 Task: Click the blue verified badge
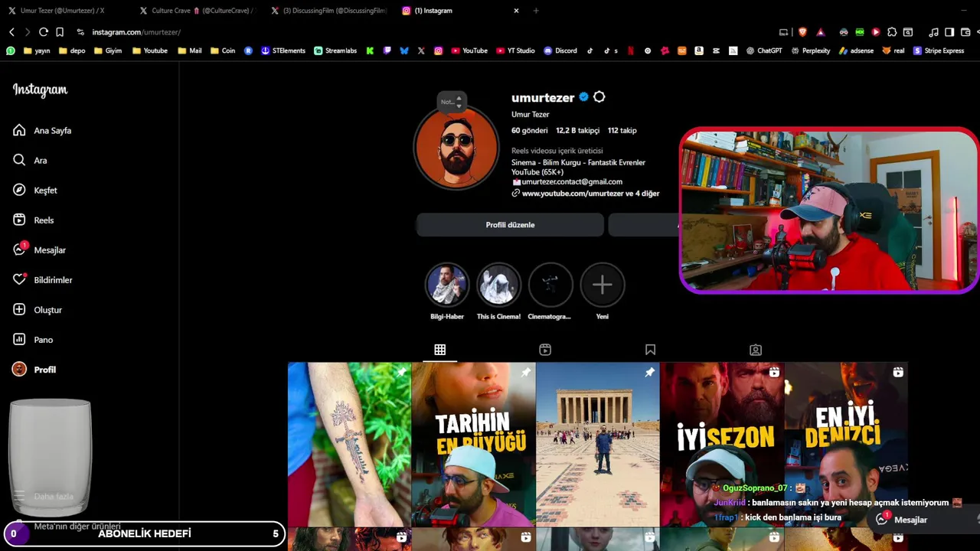[583, 97]
